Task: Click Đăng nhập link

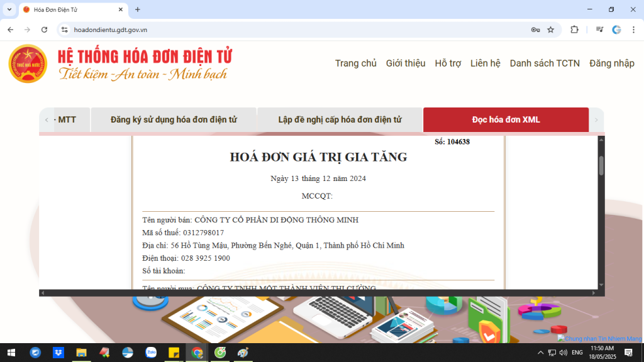Action: [611, 63]
